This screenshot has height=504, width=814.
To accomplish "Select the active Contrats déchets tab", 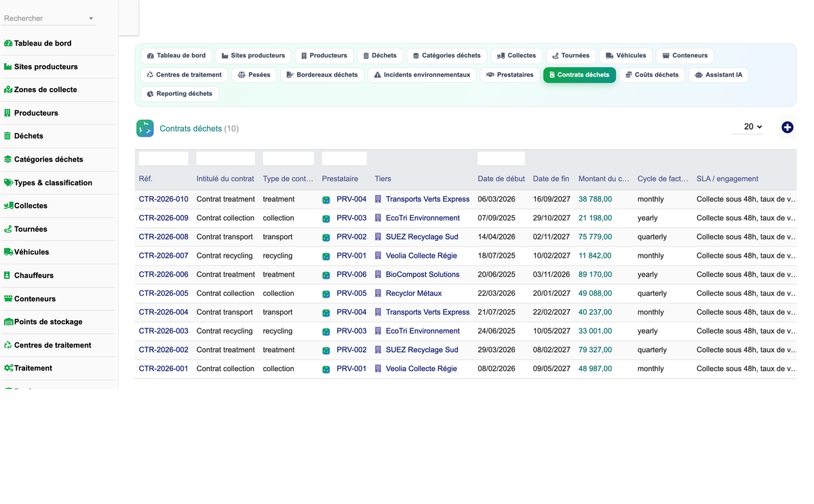I will pyautogui.click(x=579, y=75).
